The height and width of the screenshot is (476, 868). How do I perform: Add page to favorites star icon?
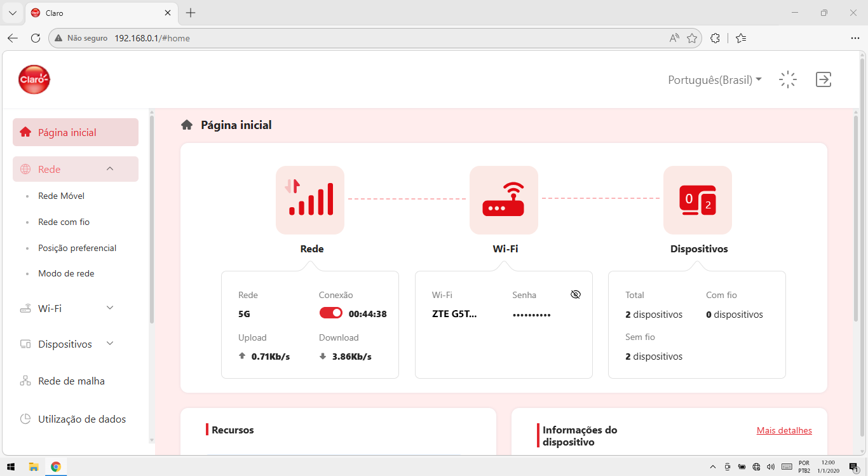692,38
